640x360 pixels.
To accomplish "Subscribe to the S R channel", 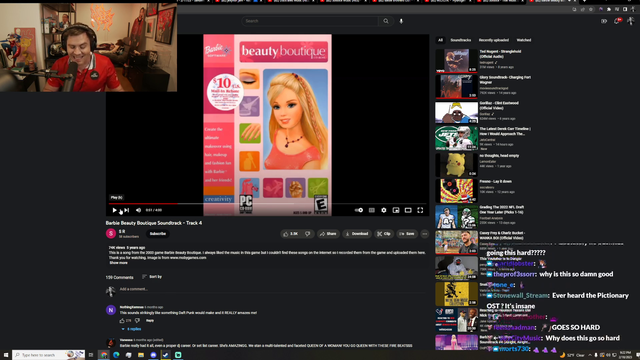I will pyautogui.click(x=158, y=234).
